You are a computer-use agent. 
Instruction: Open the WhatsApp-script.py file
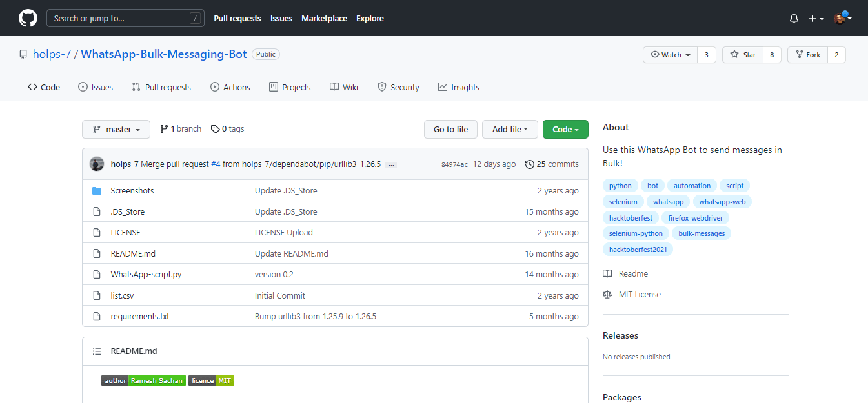pyautogui.click(x=146, y=275)
